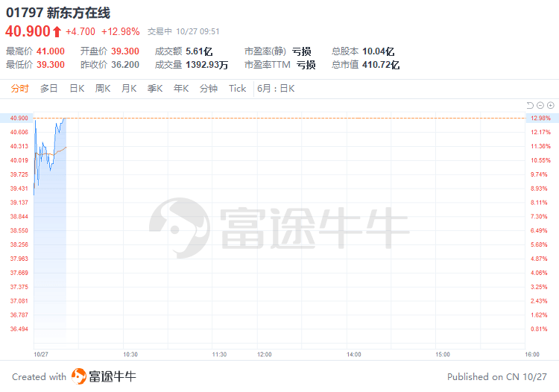The width and height of the screenshot is (559, 392).
Task: Click the large current price 40.900 in header
Action: (x=28, y=31)
